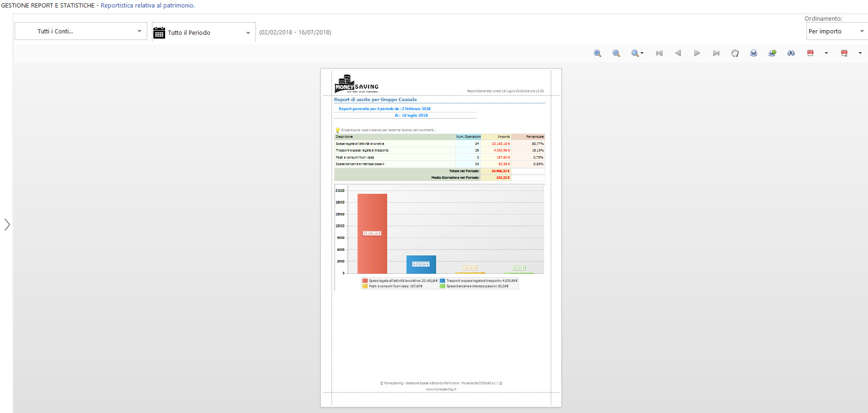
Task: Click the calendar icon beside Tutto il Periodo
Action: pos(159,32)
